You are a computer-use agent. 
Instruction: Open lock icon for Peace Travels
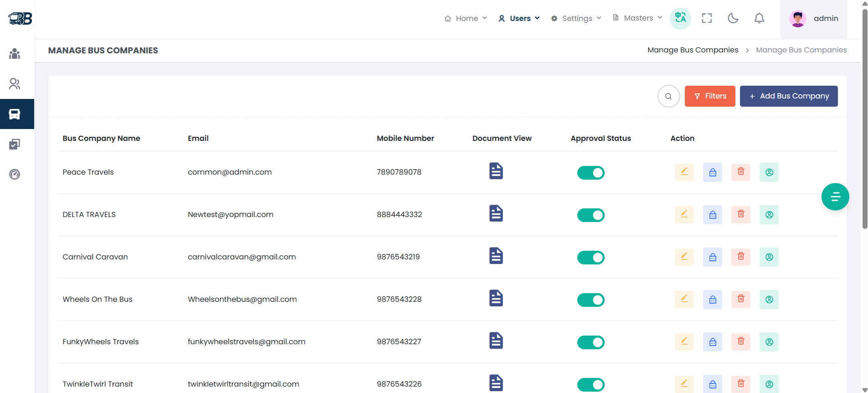point(713,172)
